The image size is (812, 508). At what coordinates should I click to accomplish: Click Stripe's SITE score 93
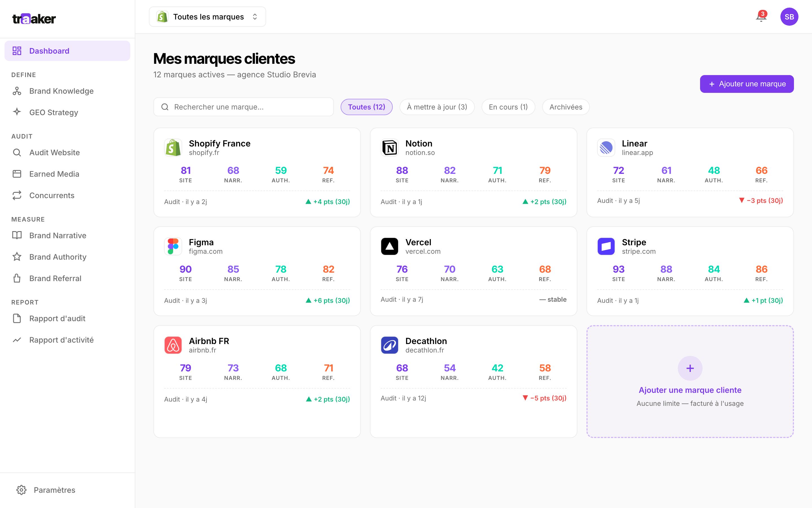click(618, 269)
